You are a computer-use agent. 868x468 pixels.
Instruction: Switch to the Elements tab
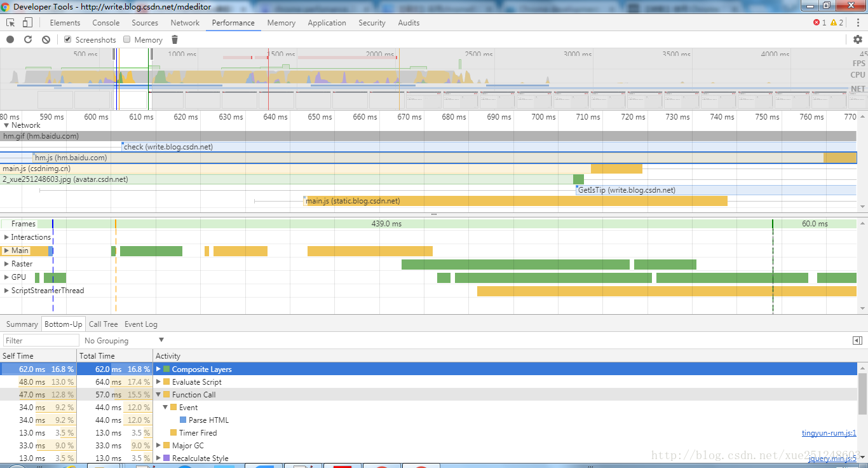[65, 23]
